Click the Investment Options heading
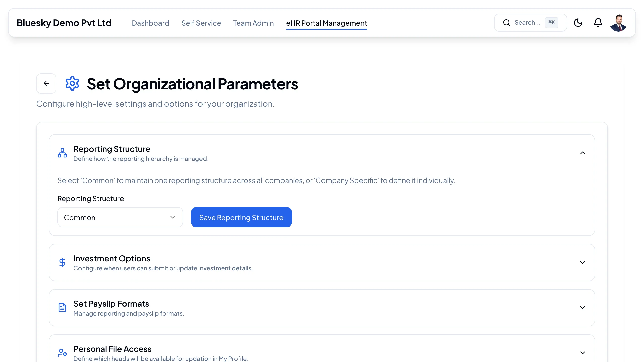The width and height of the screenshot is (644, 362). click(112, 258)
